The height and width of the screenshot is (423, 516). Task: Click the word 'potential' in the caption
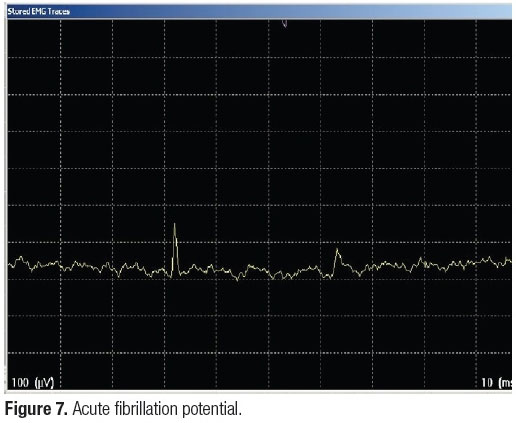tap(211, 409)
